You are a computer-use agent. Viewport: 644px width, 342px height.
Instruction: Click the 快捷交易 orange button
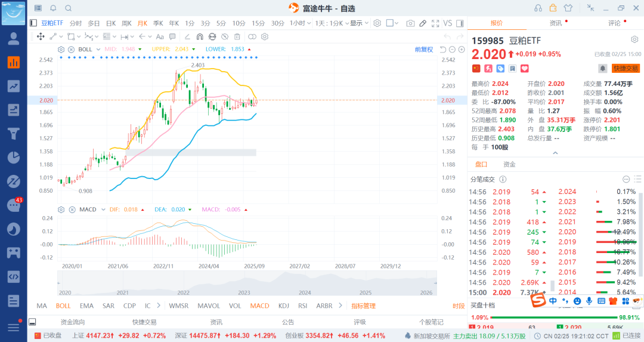coord(626,69)
